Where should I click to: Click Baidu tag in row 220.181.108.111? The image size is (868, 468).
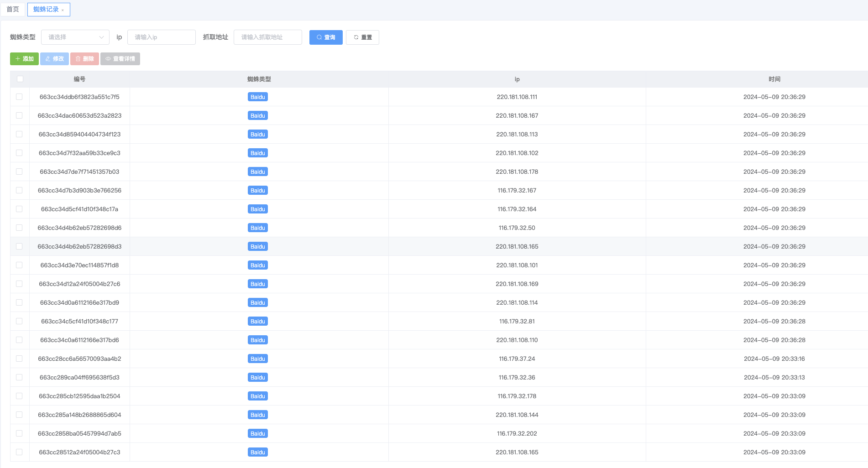(x=258, y=97)
